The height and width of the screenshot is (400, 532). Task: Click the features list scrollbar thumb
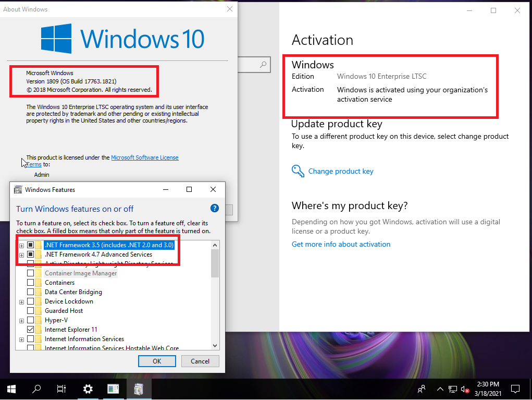pyautogui.click(x=215, y=263)
